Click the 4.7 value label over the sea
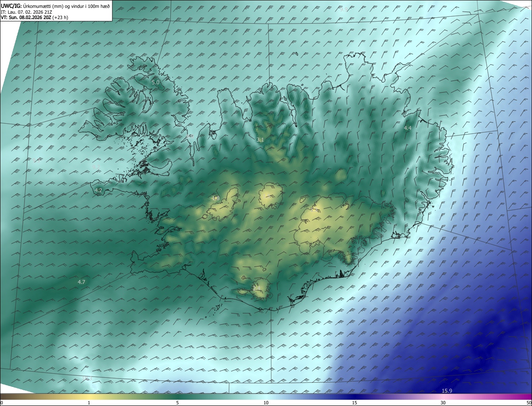Viewport: 532px width, 406px height. [81, 282]
